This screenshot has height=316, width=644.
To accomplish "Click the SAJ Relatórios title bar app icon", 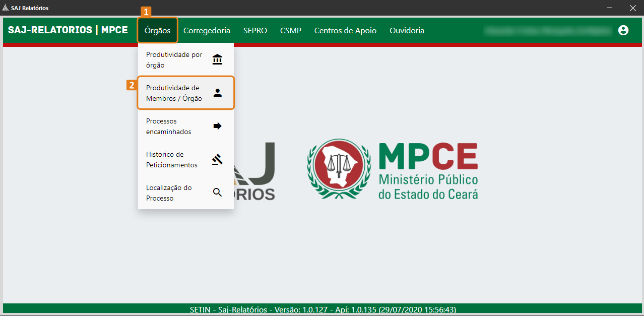I will coord(6,8).
